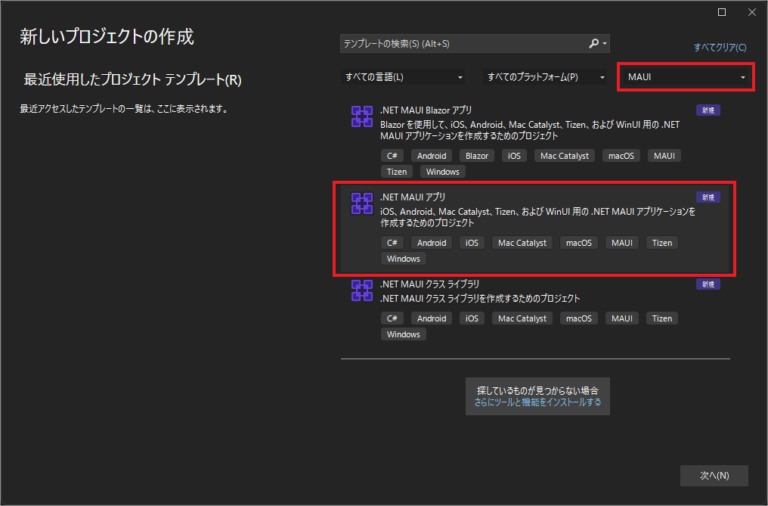Focus the テンプレートの検索 input field

pyautogui.click(x=460, y=44)
